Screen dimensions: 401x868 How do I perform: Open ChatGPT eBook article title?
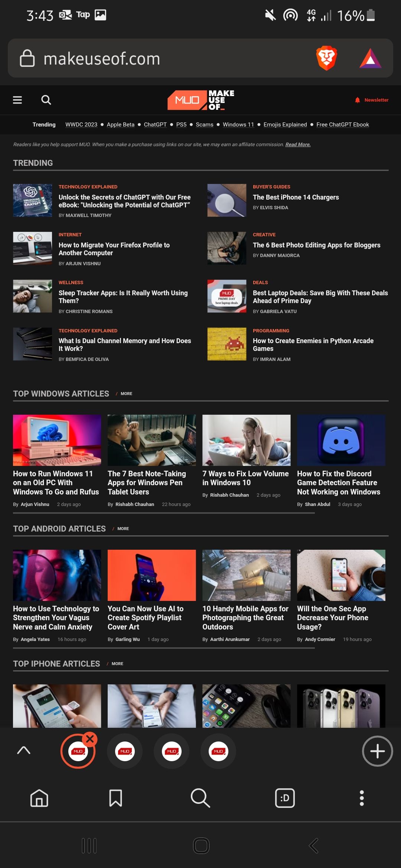(124, 201)
